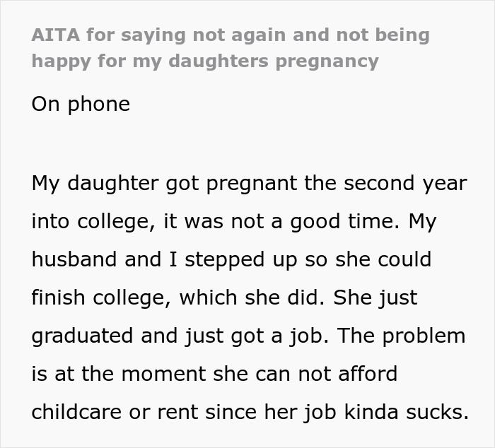Open the AITA post title
The height and width of the screenshot is (448, 495).
point(230,47)
